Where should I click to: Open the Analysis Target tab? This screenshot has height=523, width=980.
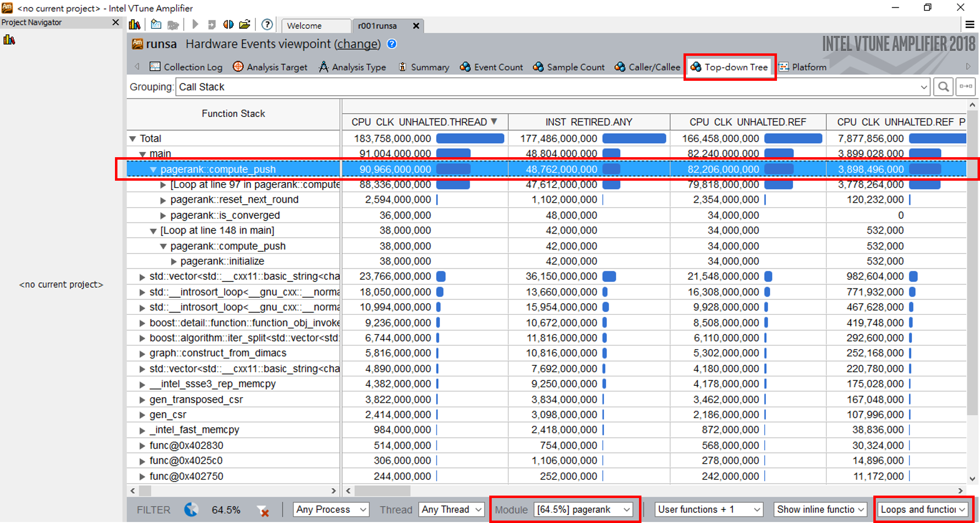click(270, 67)
